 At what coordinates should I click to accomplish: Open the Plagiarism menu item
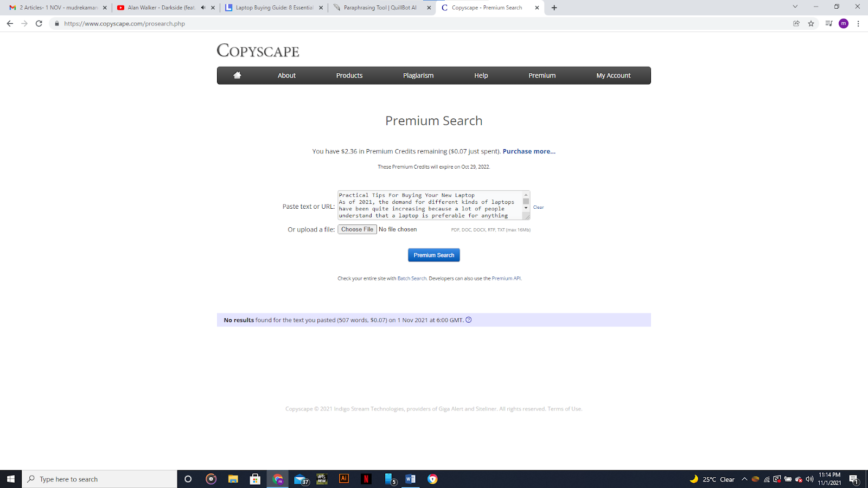tap(418, 75)
